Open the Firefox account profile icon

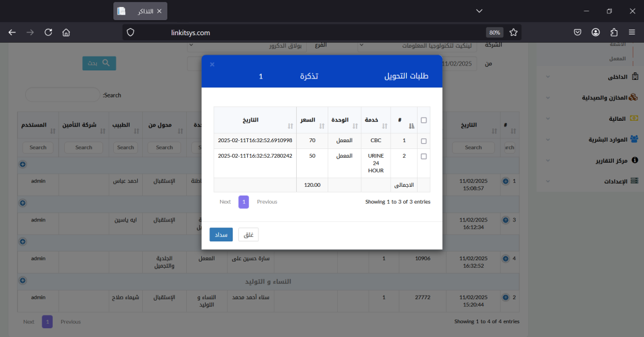pos(596,32)
